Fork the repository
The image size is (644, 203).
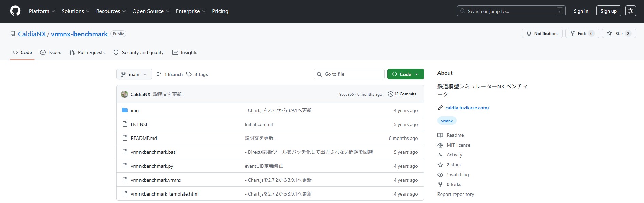point(582,33)
